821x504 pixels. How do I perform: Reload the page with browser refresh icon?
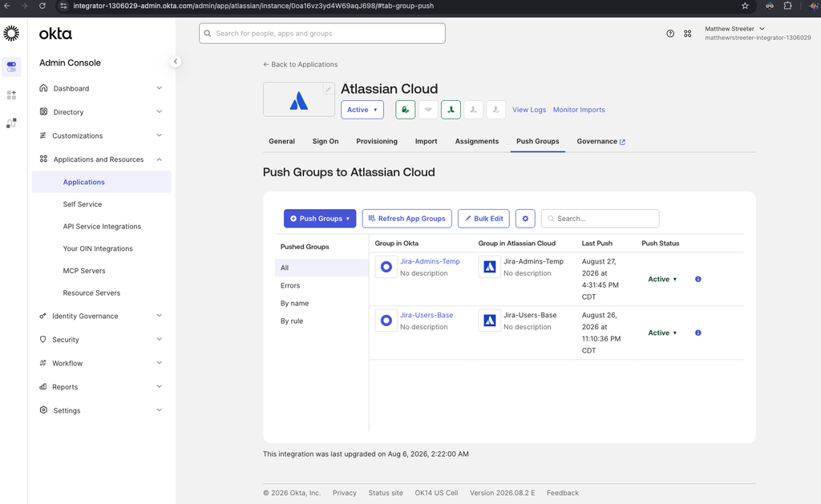42,6
